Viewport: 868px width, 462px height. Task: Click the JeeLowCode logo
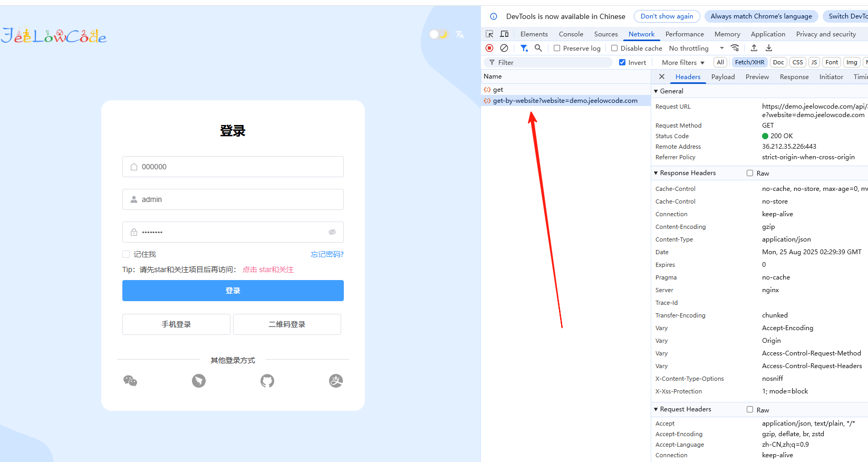[x=54, y=35]
